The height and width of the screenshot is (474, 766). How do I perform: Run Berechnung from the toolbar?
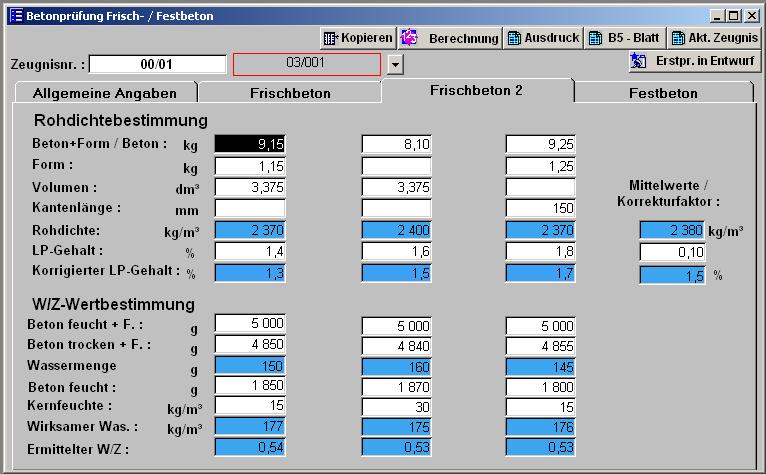click(x=450, y=38)
